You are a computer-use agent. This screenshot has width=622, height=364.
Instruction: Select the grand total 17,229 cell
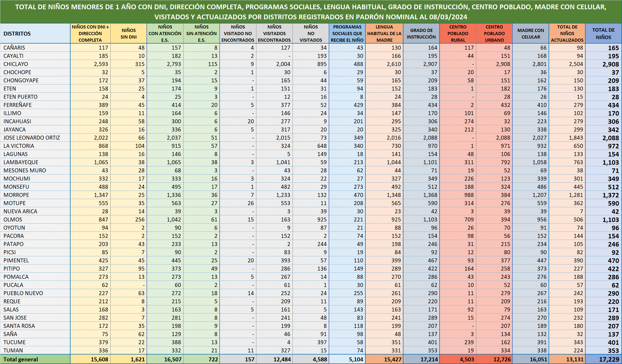point(609,359)
